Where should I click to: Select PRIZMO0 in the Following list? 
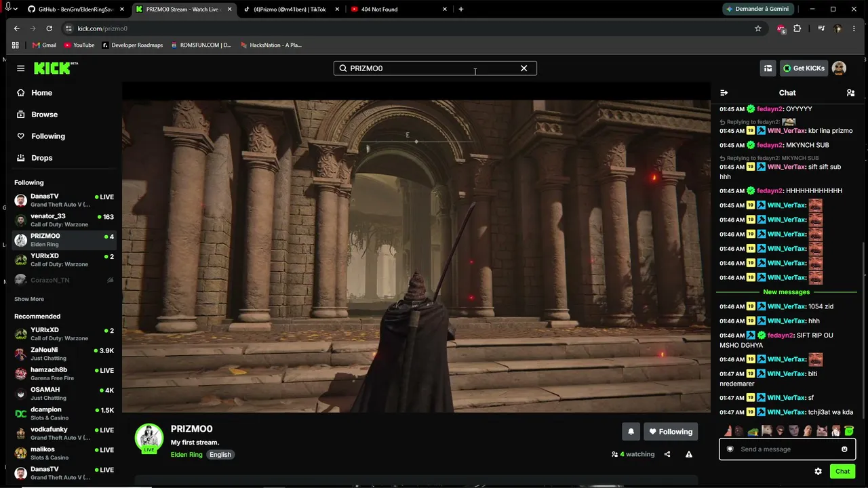pos(64,240)
